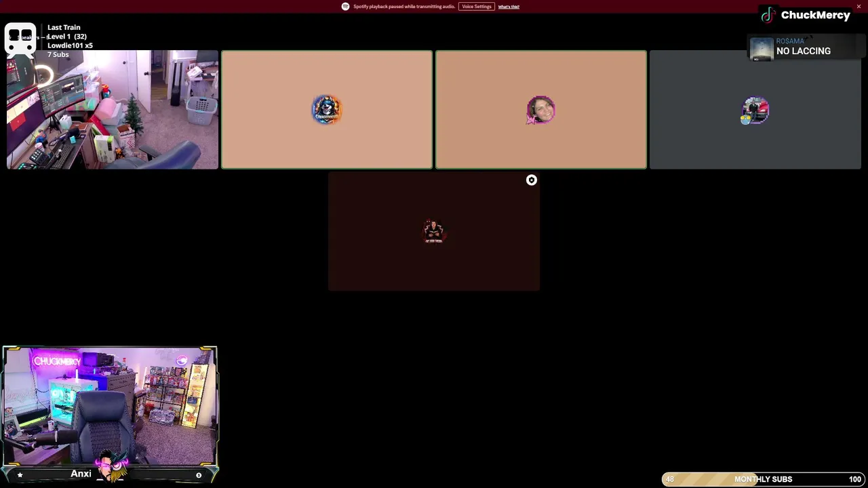Click the blue wolf badge avatar
868x488 pixels.
tap(326, 110)
